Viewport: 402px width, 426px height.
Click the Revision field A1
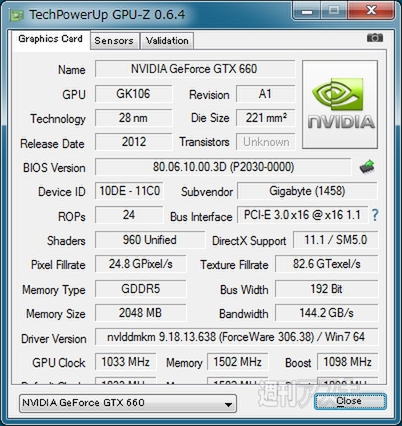266,94
